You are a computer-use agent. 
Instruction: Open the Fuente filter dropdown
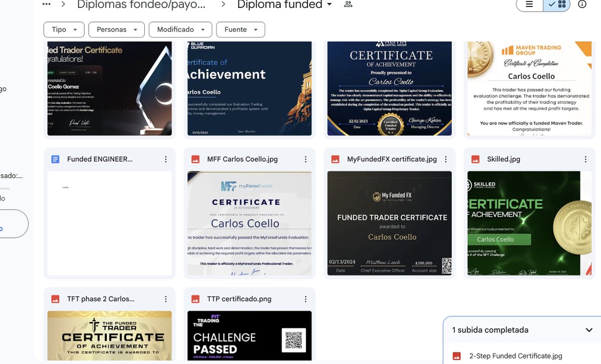(x=240, y=30)
